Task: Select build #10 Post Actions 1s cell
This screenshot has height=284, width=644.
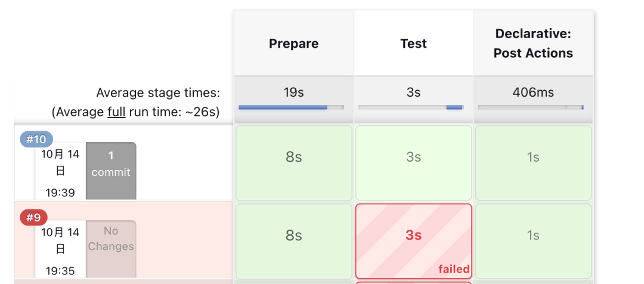Action: pos(534,163)
